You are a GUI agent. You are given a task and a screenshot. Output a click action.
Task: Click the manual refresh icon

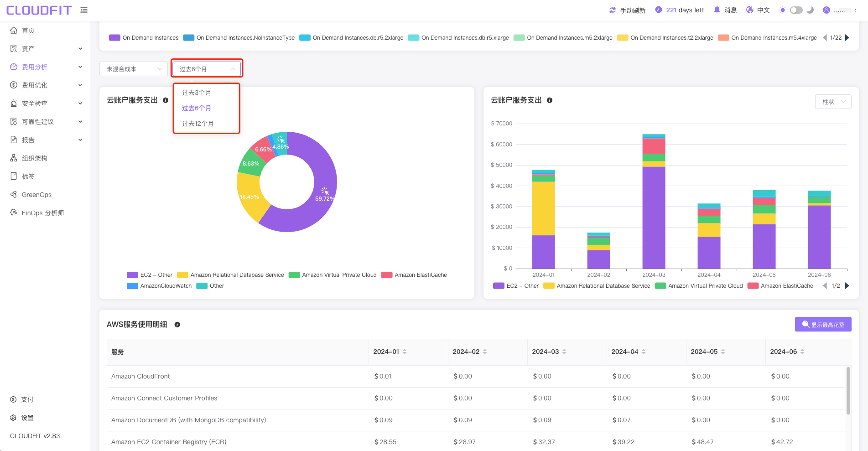coord(613,10)
